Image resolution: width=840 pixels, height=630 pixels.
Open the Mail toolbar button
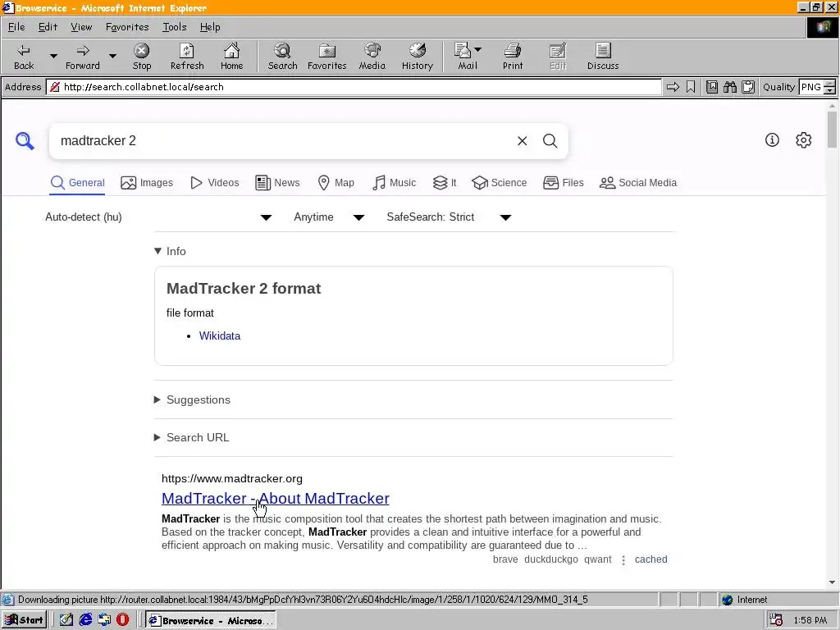tap(467, 57)
